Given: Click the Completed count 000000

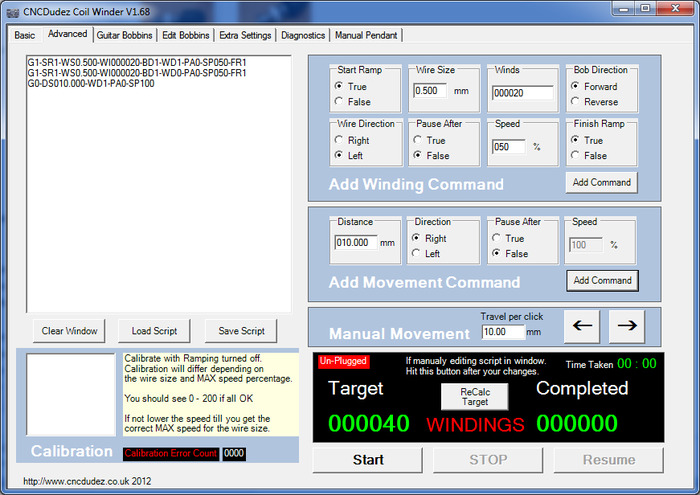Looking at the screenshot, I should click(577, 423).
